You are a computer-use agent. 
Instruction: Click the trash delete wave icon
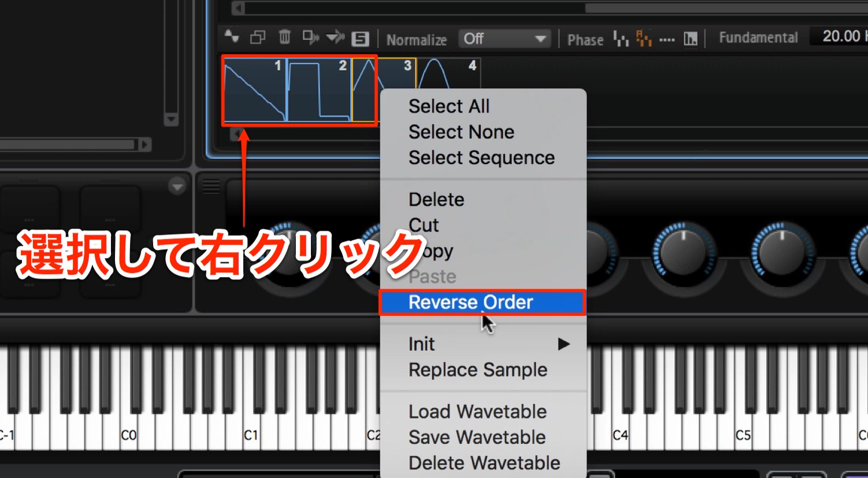[x=284, y=38]
